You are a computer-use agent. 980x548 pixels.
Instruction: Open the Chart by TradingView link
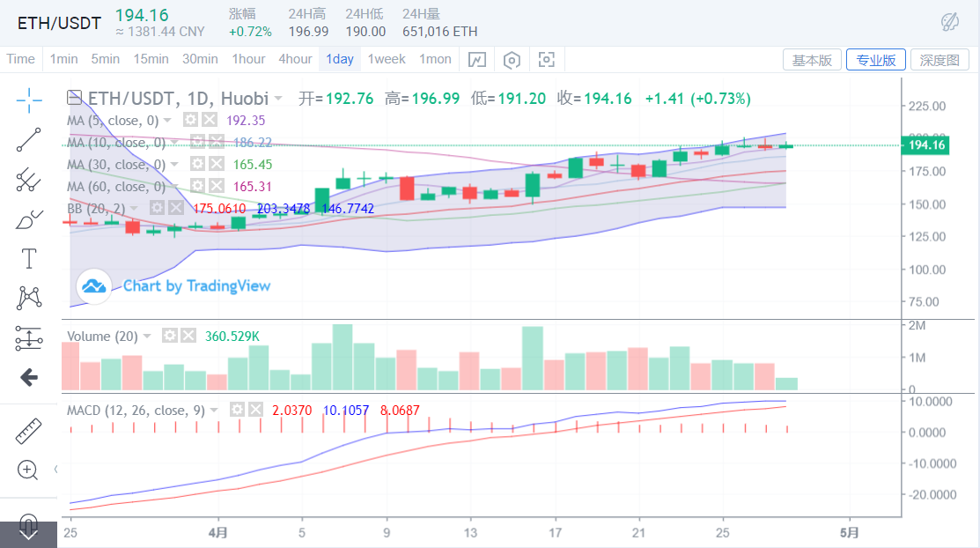(x=195, y=285)
